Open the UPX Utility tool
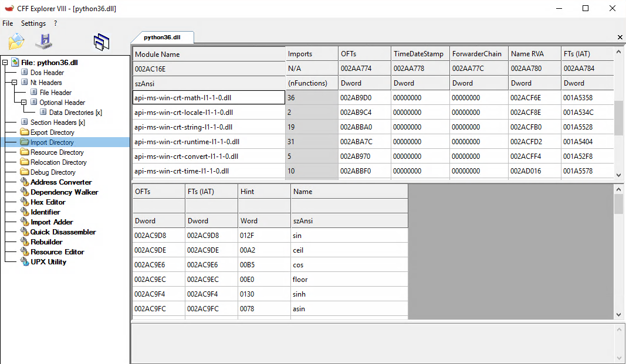Image resolution: width=626 pixels, height=364 pixels. pyautogui.click(x=48, y=262)
